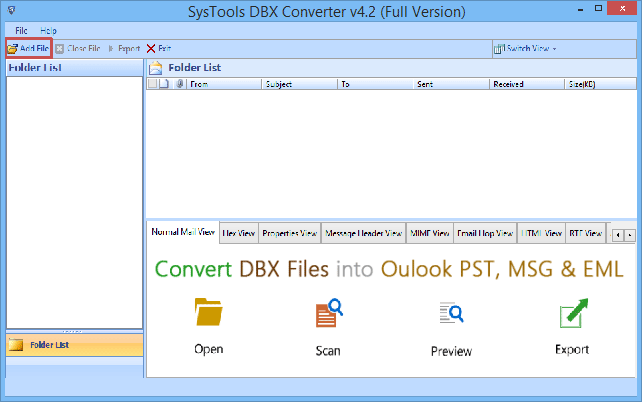Click the red X Exit button
The width and height of the screenshot is (642, 402).
(x=159, y=48)
